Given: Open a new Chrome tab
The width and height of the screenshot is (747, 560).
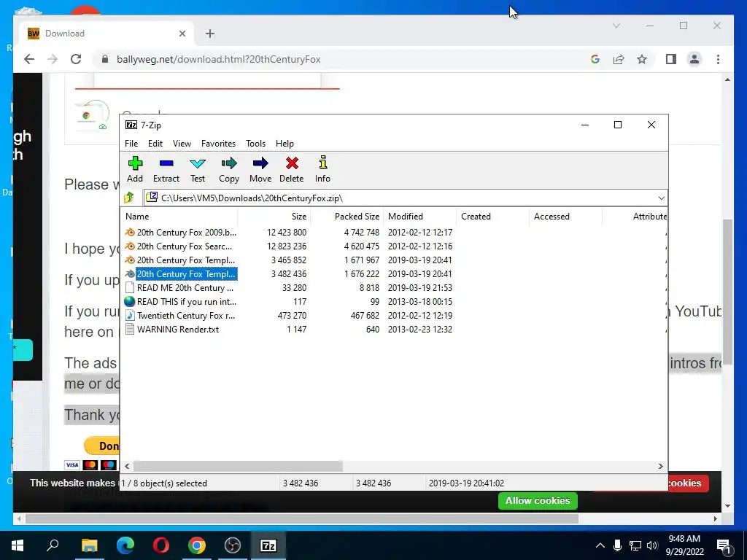Looking at the screenshot, I should 209,34.
